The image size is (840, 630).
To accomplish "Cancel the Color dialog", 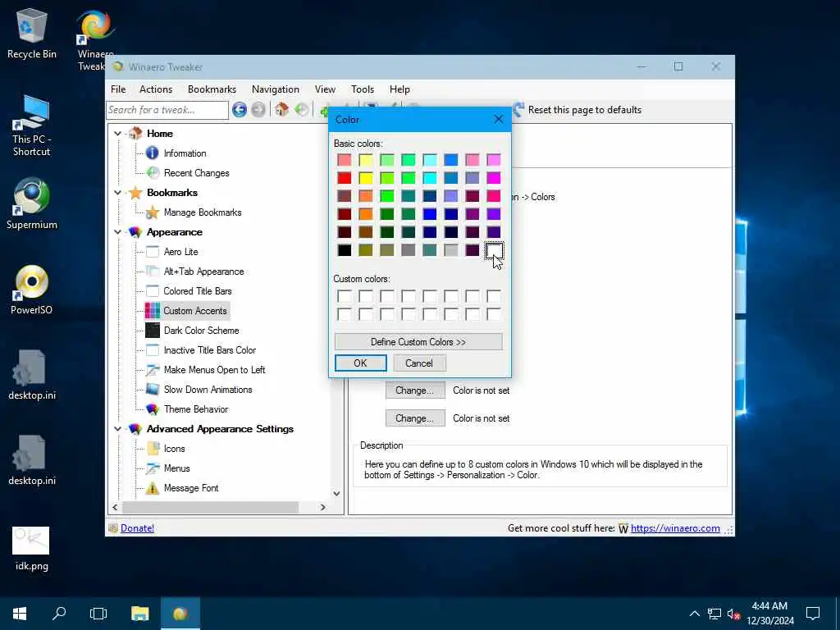I will tap(419, 363).
